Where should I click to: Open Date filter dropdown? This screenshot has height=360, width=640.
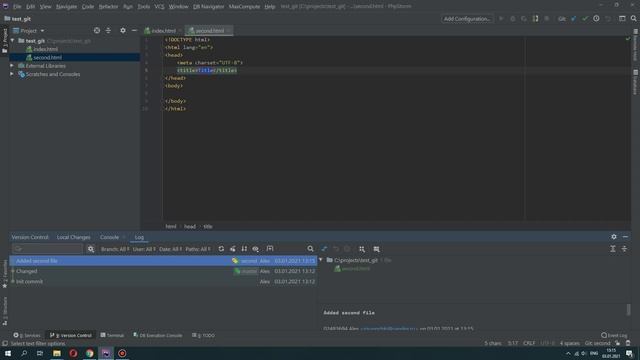170,249
